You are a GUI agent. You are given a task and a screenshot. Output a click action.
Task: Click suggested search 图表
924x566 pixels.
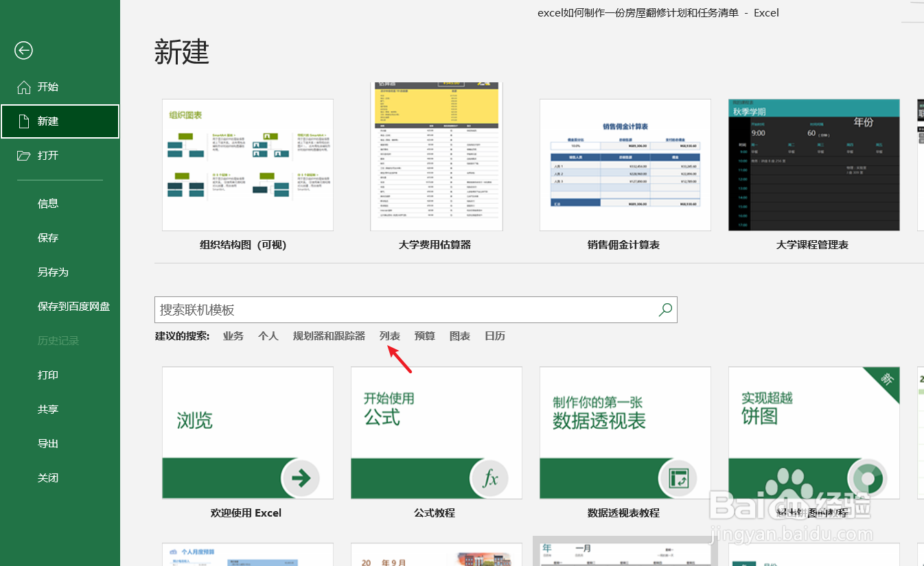(x=460, y=336)
